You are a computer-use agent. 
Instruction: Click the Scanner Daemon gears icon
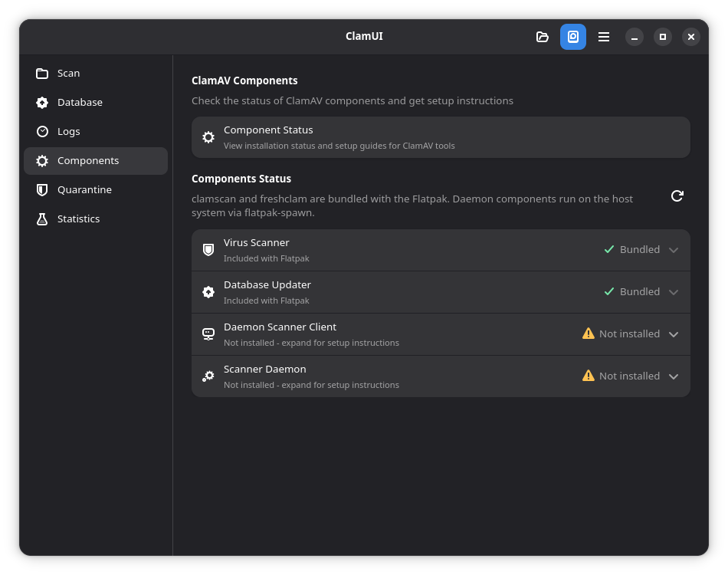point(208,376)
